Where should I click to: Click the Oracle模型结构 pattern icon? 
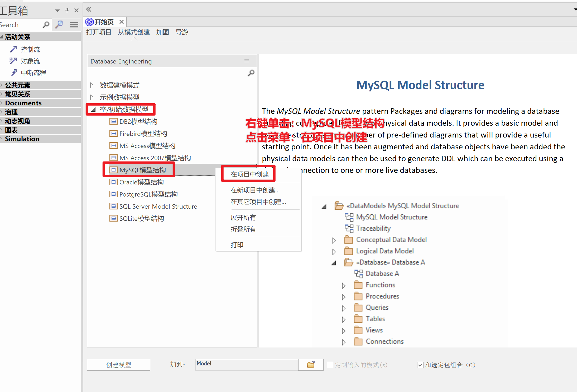(113, 182)
